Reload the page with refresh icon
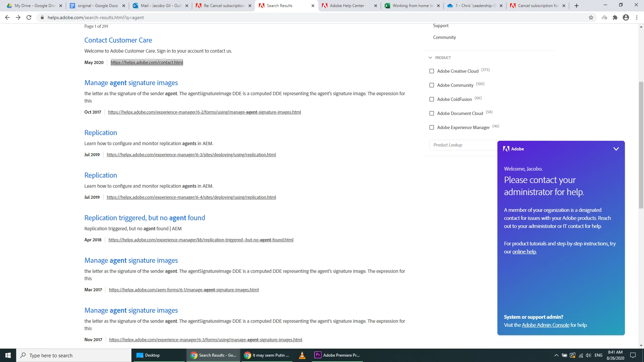 coord(29,17)
